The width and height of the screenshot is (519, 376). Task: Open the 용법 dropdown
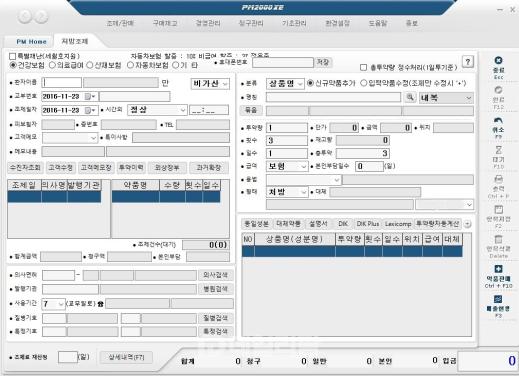coord(303,180)
